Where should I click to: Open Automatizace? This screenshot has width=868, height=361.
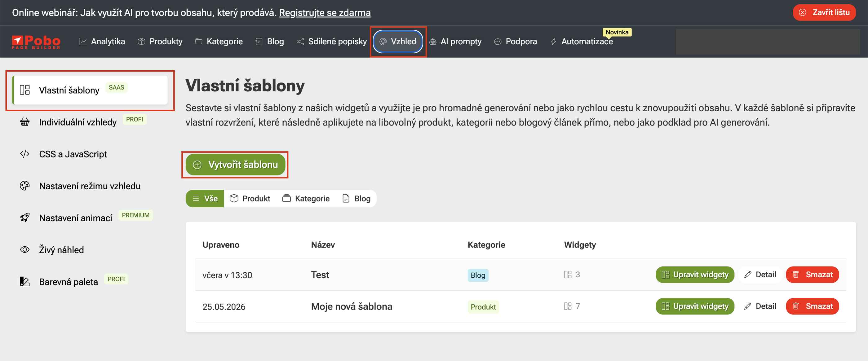pos(581,42)
